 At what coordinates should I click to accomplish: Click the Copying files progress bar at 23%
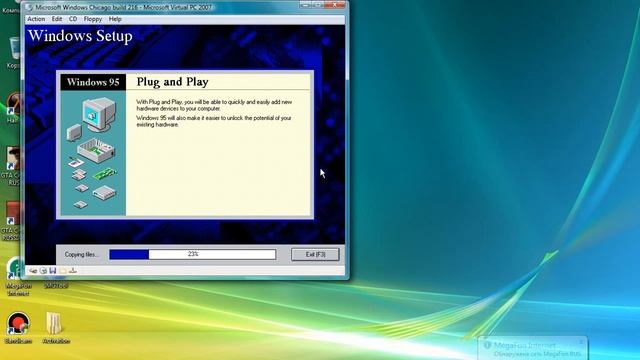(192, 254)
